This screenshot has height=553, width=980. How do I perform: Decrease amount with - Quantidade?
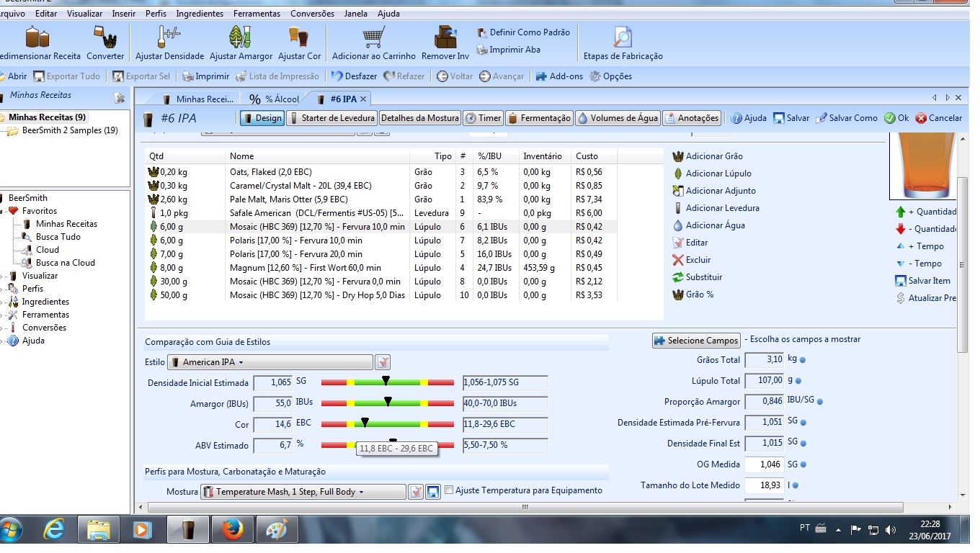[926, 229]
